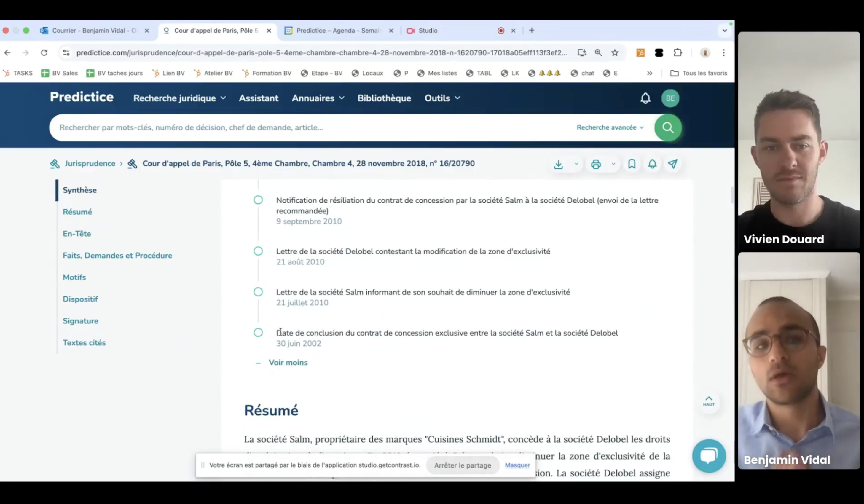Collapse the timeline with Voir moins
The image size is (864, 504).
point(288,362)
